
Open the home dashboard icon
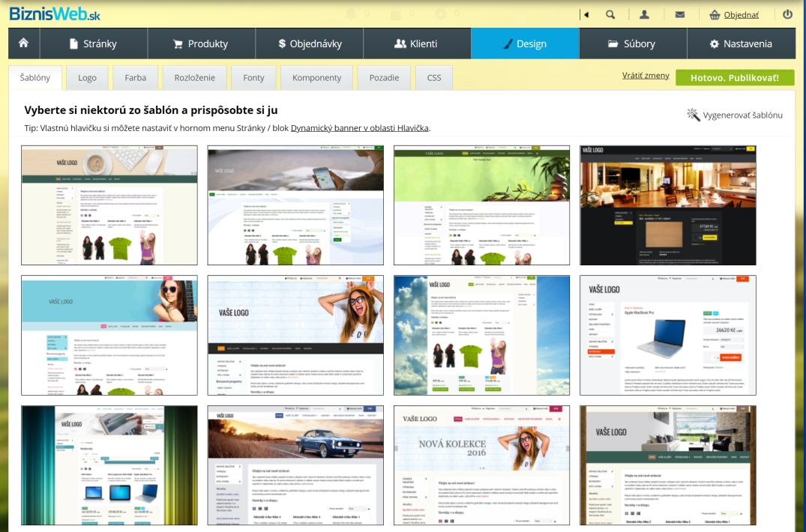click(x=24, y=43)
